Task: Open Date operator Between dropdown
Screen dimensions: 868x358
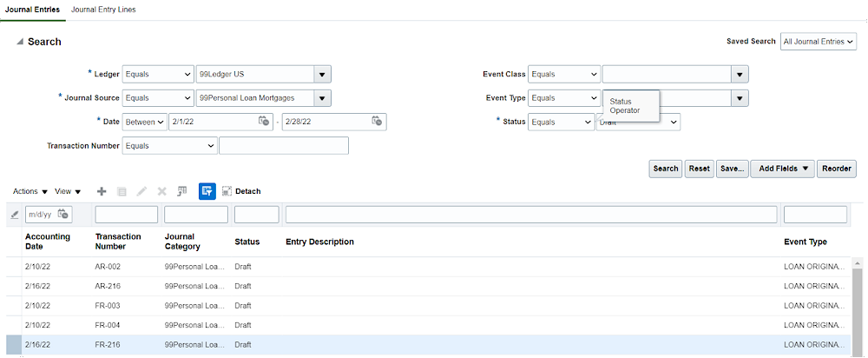Action: 144,122
